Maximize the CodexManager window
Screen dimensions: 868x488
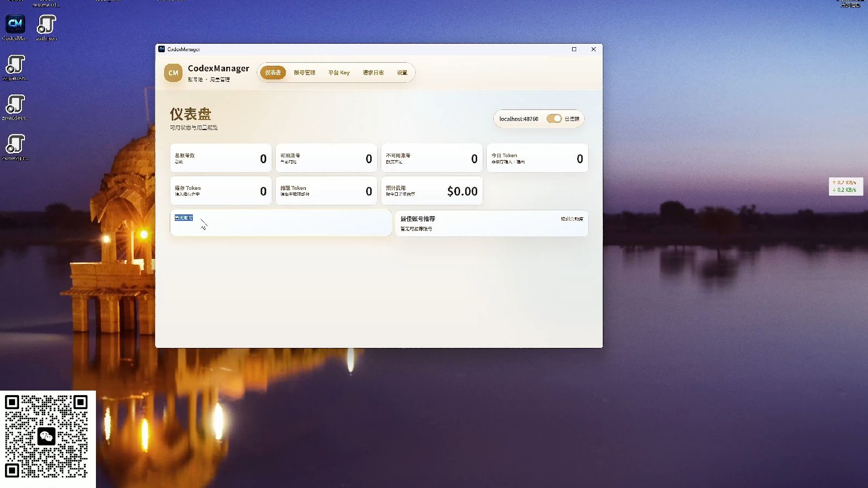pyautogui.click(x=574, y=49)
